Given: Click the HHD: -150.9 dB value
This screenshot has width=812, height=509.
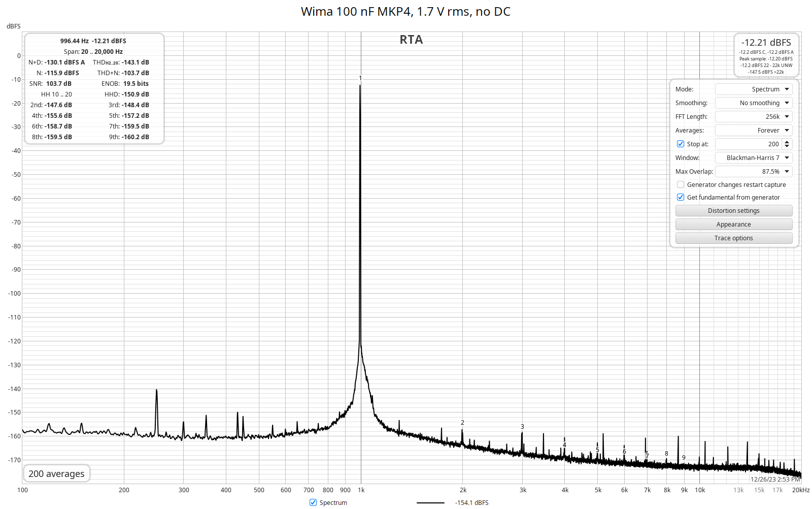Looking at the screenshot, I should [x=127, y=94].
